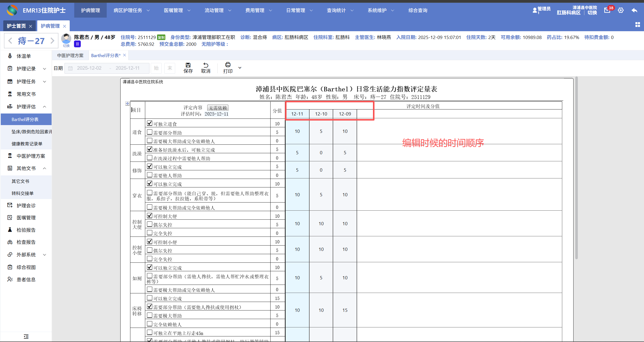
Task: Click the Print (打印) icon
Action: pos(228,65)
